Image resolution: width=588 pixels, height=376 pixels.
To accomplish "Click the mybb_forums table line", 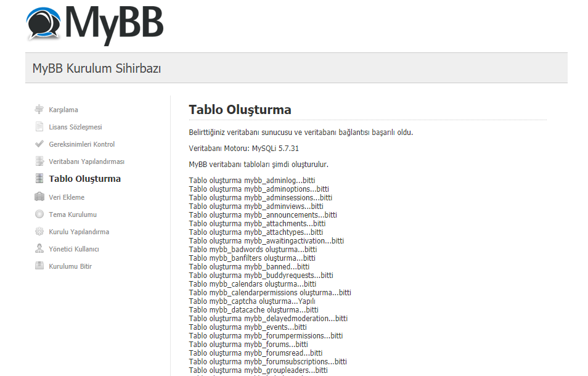I will pyautogui.click(x=248, y=344).
